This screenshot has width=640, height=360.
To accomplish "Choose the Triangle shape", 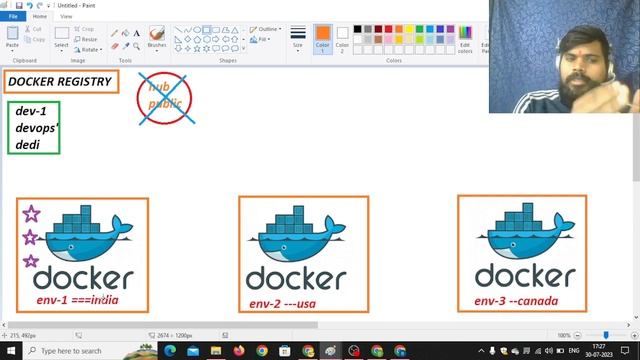I will click(x=235, y=30).
